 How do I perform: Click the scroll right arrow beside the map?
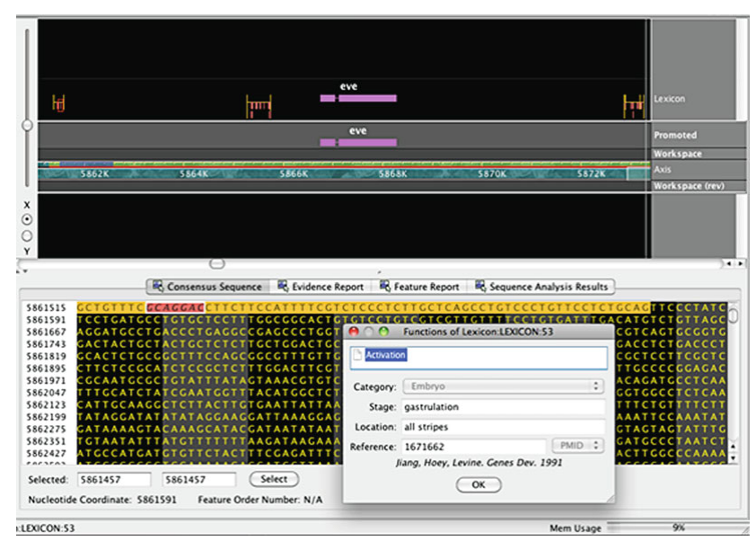pos(740,263)
